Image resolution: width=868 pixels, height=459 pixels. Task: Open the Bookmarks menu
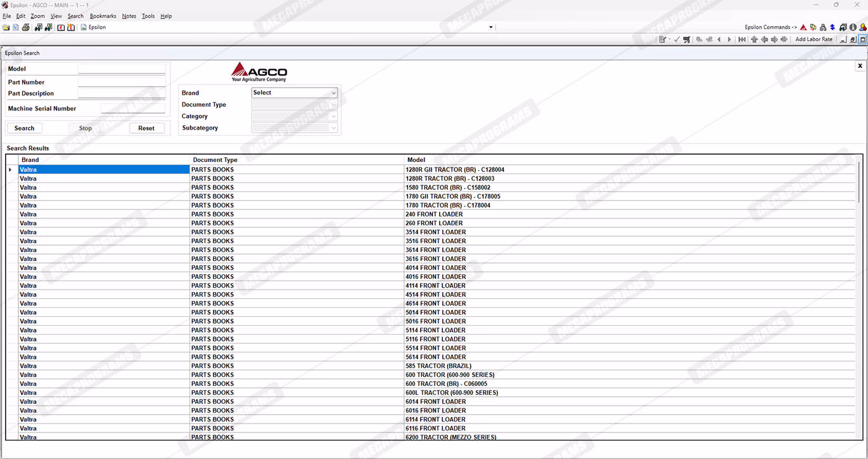[103, 16]
